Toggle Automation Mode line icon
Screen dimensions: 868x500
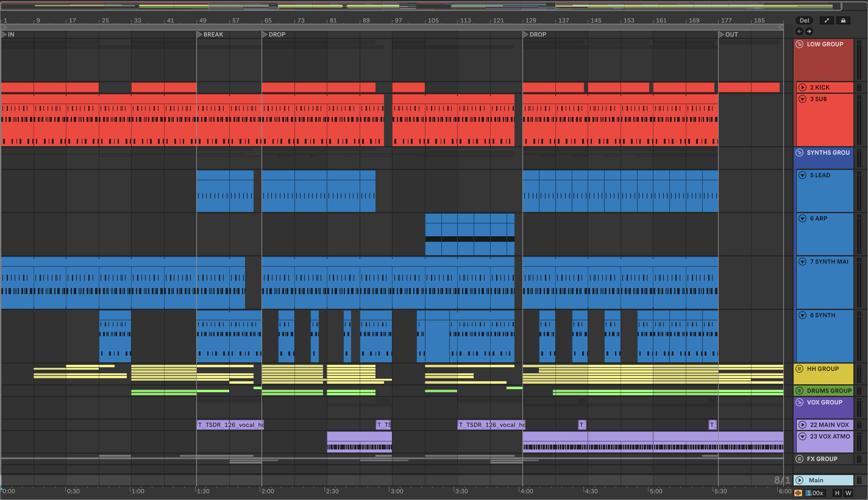pos(827,21)
